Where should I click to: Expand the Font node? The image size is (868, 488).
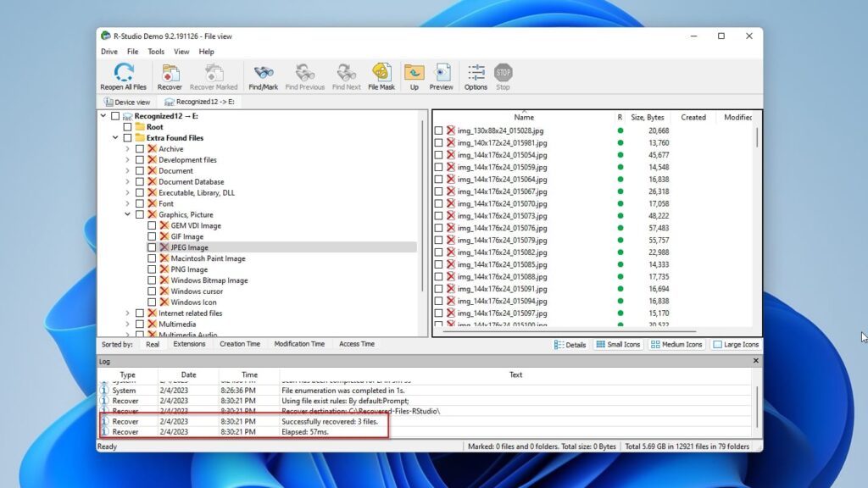coord(127,203)
